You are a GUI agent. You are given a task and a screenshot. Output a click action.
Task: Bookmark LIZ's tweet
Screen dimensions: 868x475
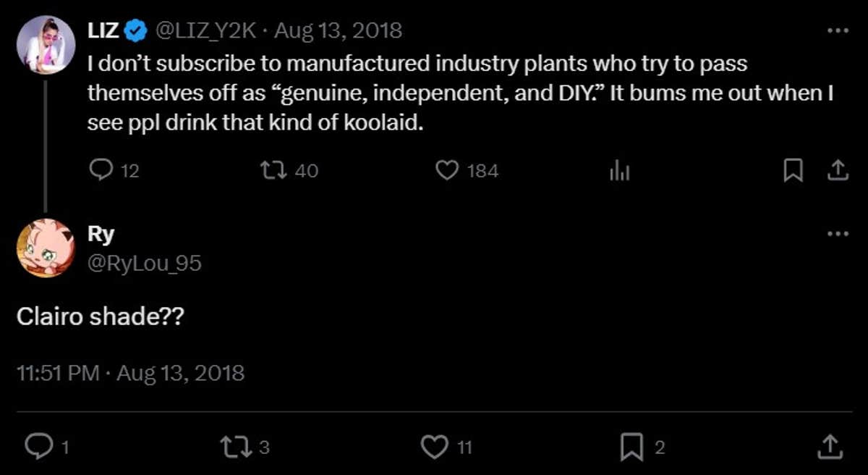click(793, 170)
